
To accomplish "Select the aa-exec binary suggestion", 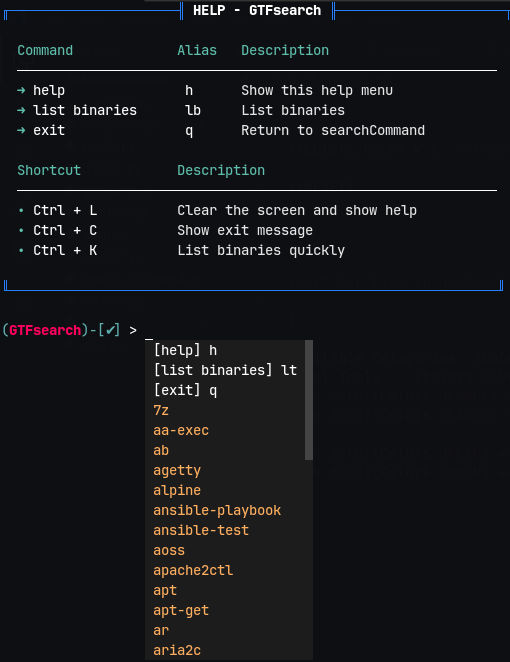I will pyautogui.click(x=225, y=430).
